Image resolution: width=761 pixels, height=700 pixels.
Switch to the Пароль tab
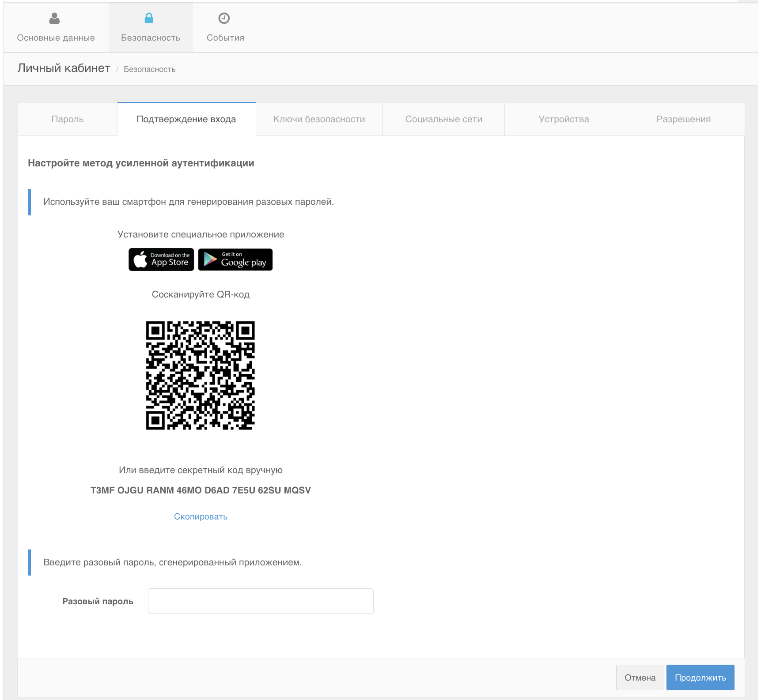(x=68, y=119)
